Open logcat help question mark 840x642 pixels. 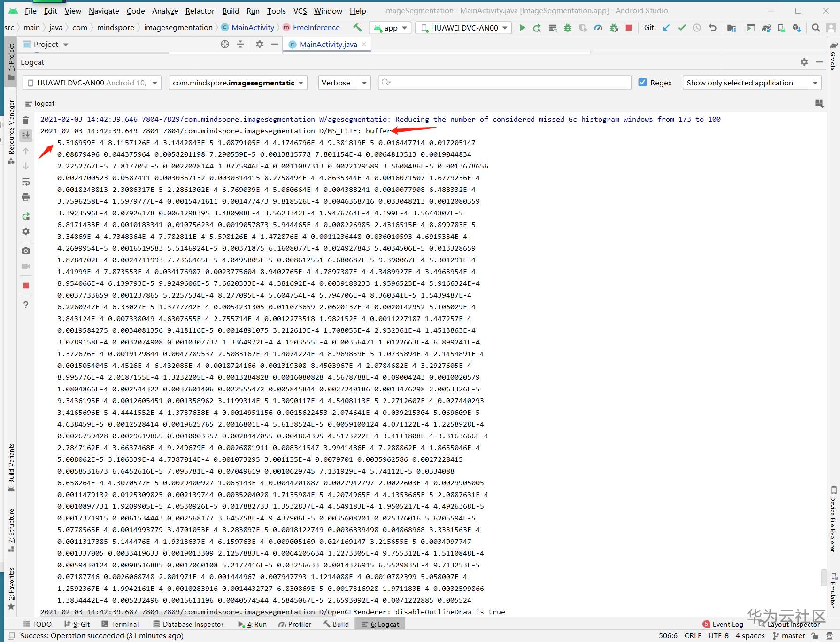click(26, 305)
